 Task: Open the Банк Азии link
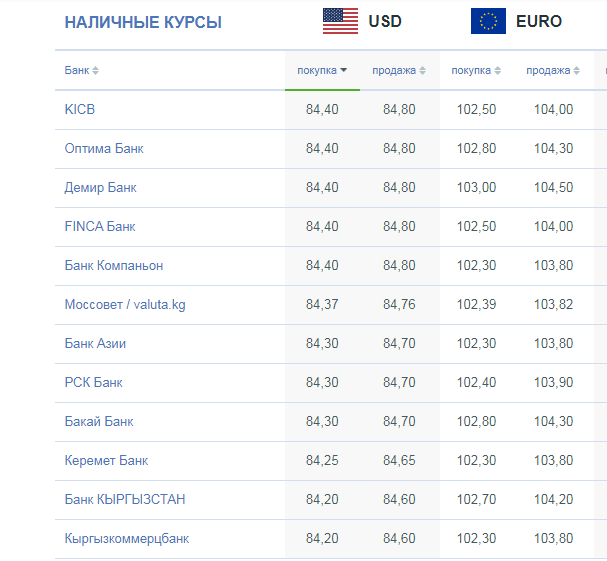pos(95,343)
